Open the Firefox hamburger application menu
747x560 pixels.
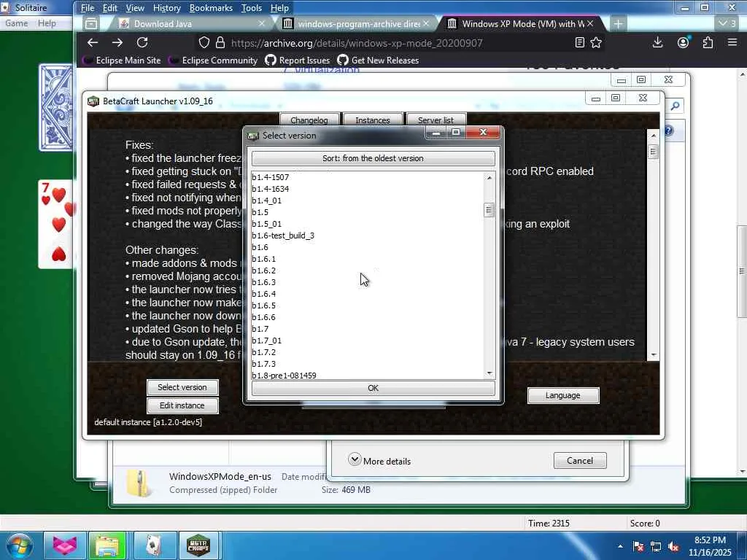pos(732,43)
